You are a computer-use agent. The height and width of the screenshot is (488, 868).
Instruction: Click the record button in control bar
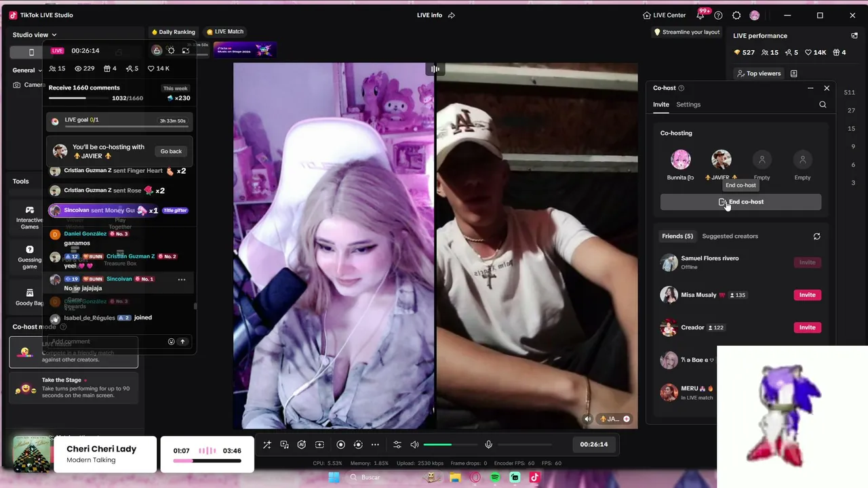click(340, 445)
